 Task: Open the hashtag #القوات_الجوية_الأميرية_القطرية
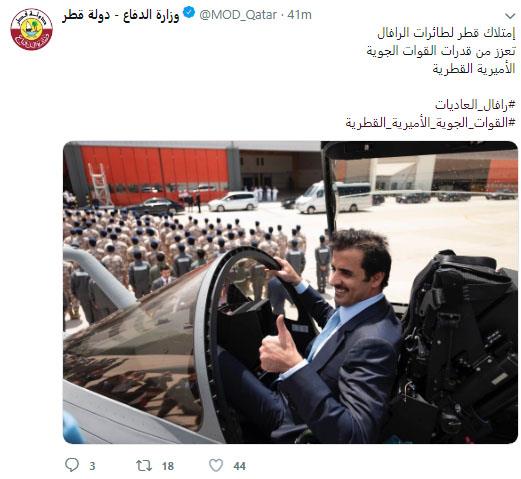pos(430,122)
